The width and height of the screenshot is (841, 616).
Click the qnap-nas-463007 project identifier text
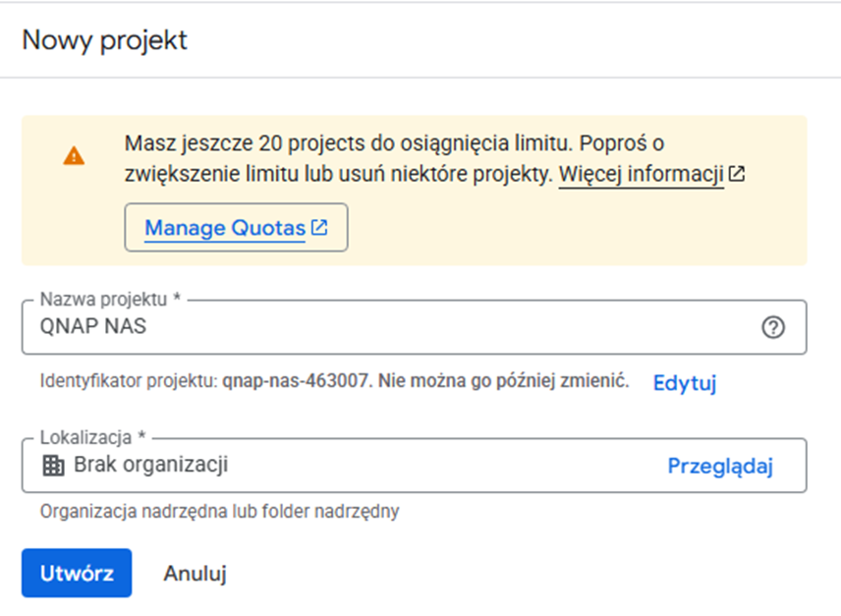(x=295, y=380)
